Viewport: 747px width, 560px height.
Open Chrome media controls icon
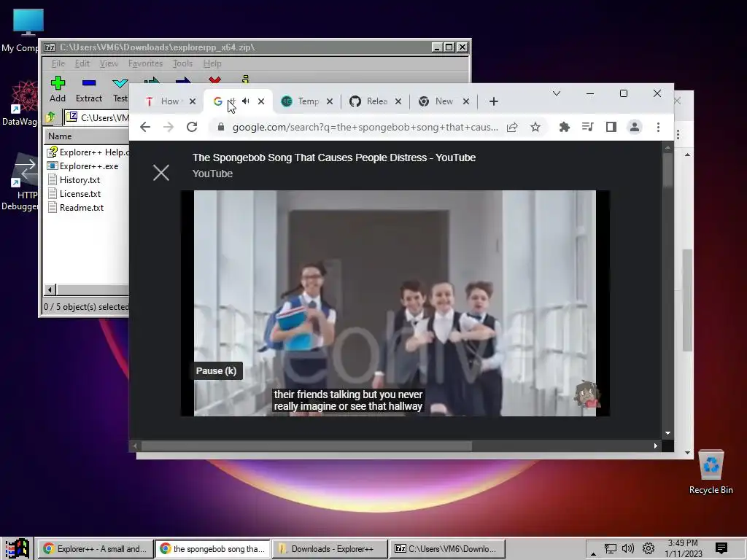(588, 127)
